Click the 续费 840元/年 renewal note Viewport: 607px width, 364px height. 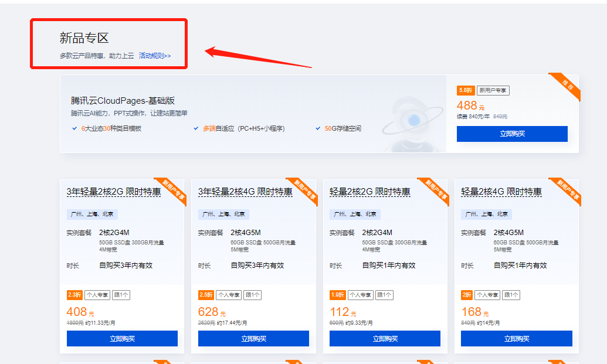[473, 117]
